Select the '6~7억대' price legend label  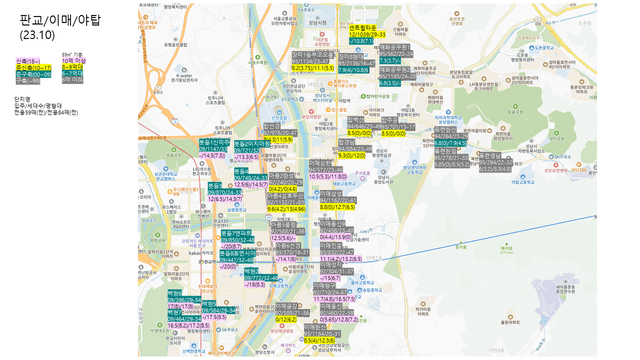point(72,73)
